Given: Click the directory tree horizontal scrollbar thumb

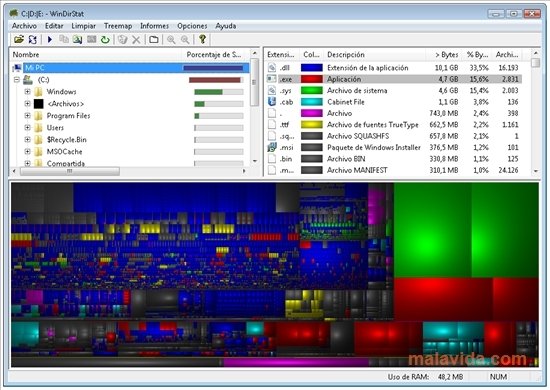Looking at the screenshot, I should (70, 171).
